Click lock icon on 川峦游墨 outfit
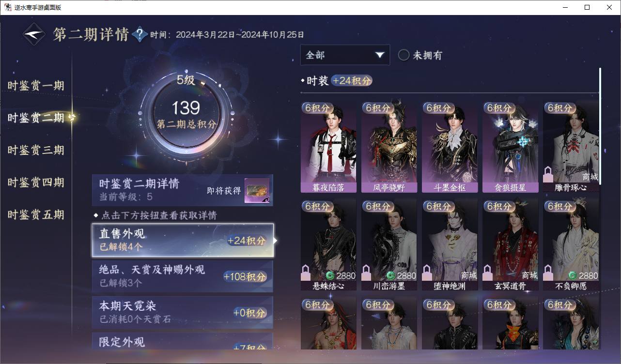Viewport: 621px width, 364px height. [367, 273]
